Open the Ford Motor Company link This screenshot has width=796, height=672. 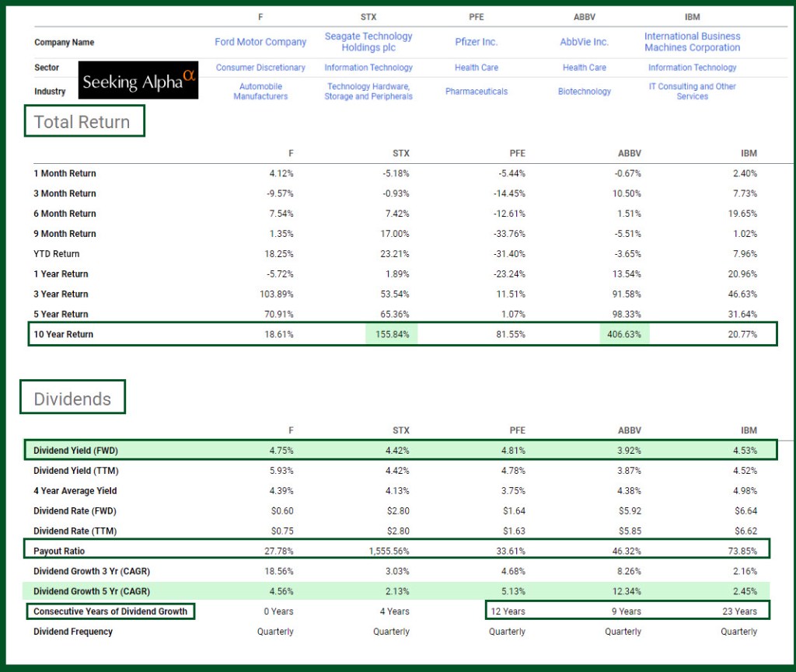(260, 42)
